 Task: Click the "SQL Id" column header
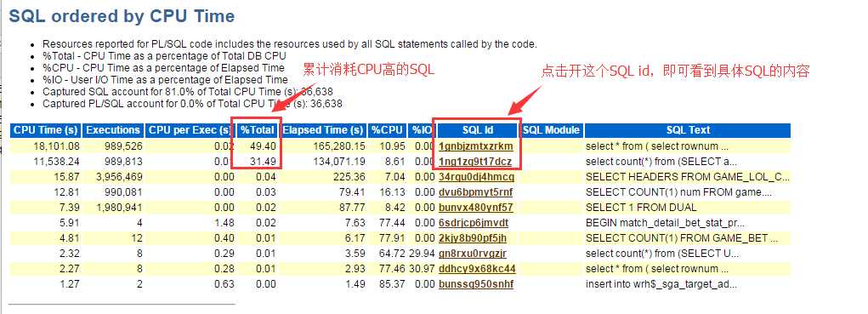click(478, 130)
